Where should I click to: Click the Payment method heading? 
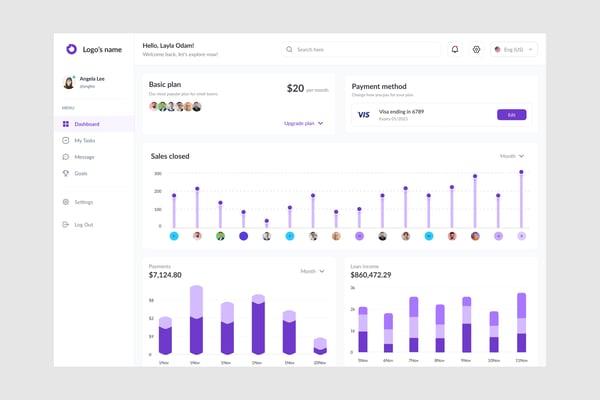coord(379,87)
